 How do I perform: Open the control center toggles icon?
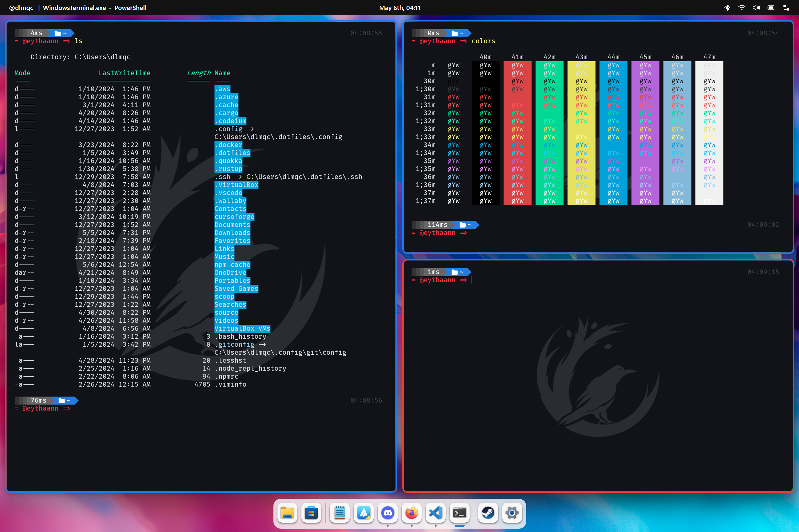(x=786, y=7)
